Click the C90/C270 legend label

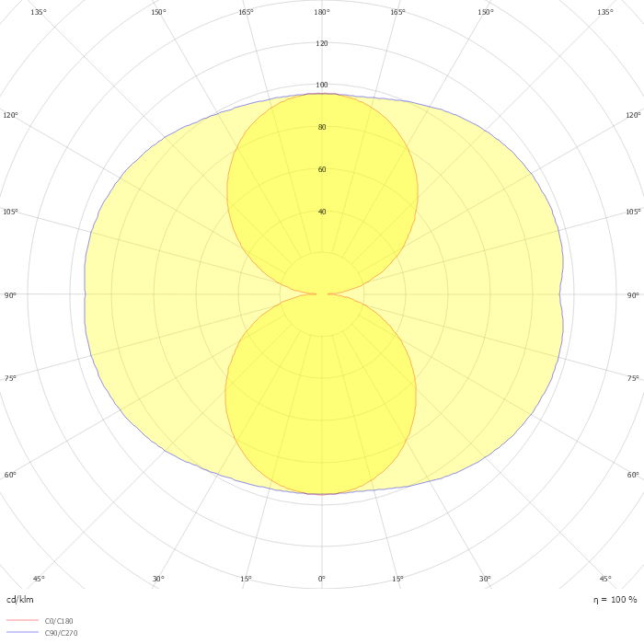(x=61, y=633)
